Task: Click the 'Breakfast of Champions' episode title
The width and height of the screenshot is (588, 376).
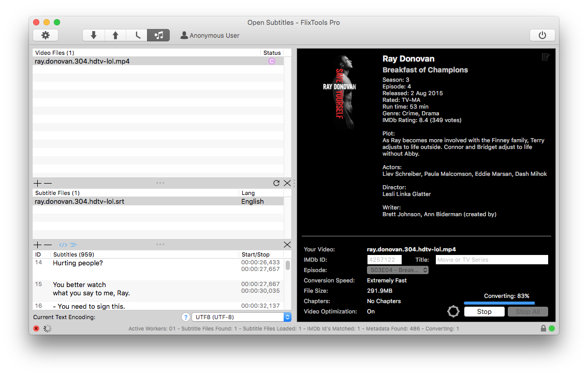Action: click(x=425, y=70)
